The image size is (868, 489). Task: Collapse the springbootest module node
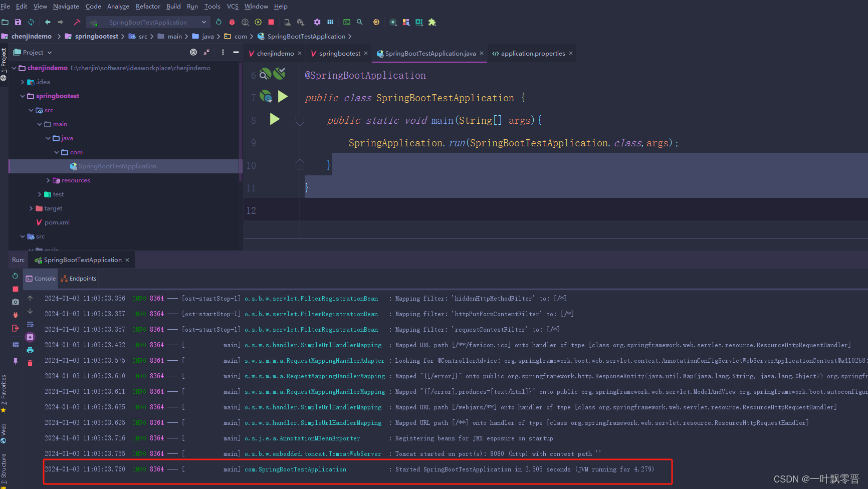pos(23,96)
